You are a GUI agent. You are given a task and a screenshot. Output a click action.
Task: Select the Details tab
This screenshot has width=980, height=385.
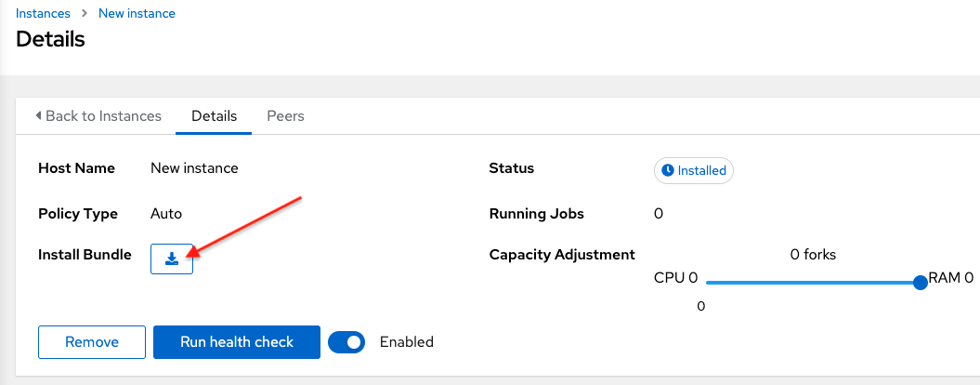(x=214, y=116)
